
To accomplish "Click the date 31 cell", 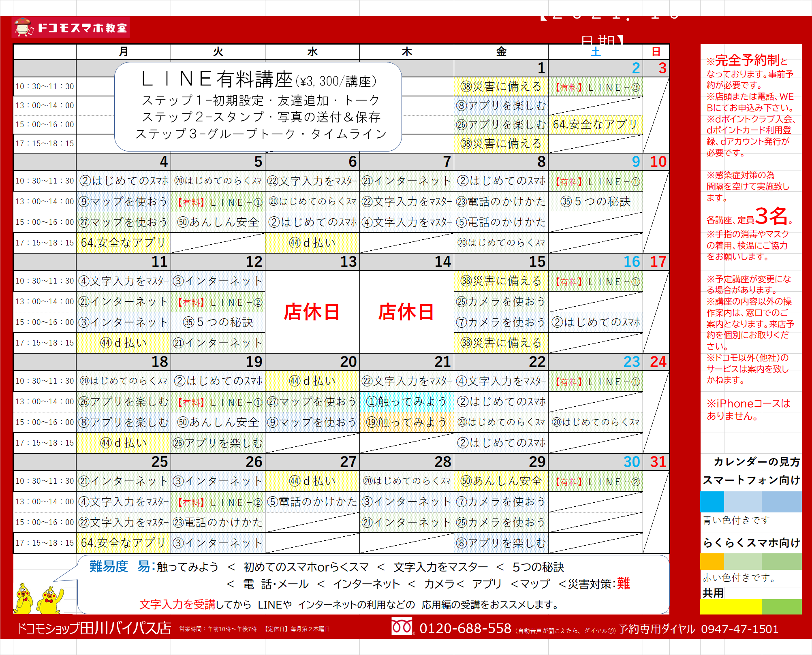I will coord(658,462).
